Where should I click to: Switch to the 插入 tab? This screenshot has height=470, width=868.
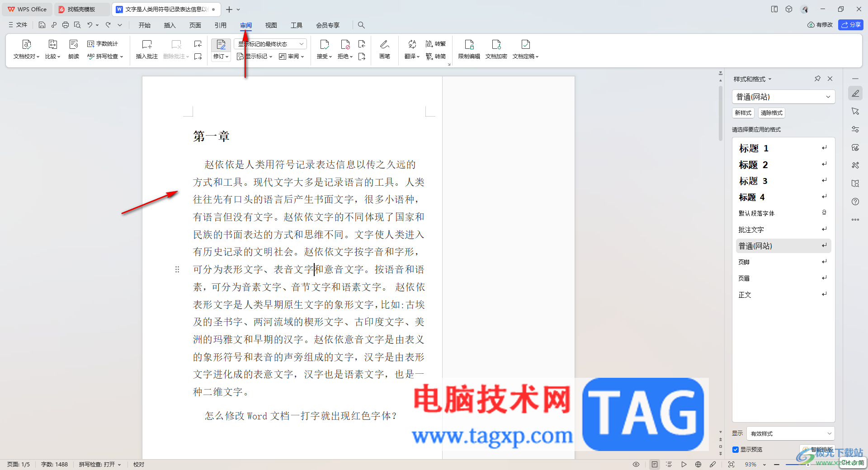(x=170, y=25)
